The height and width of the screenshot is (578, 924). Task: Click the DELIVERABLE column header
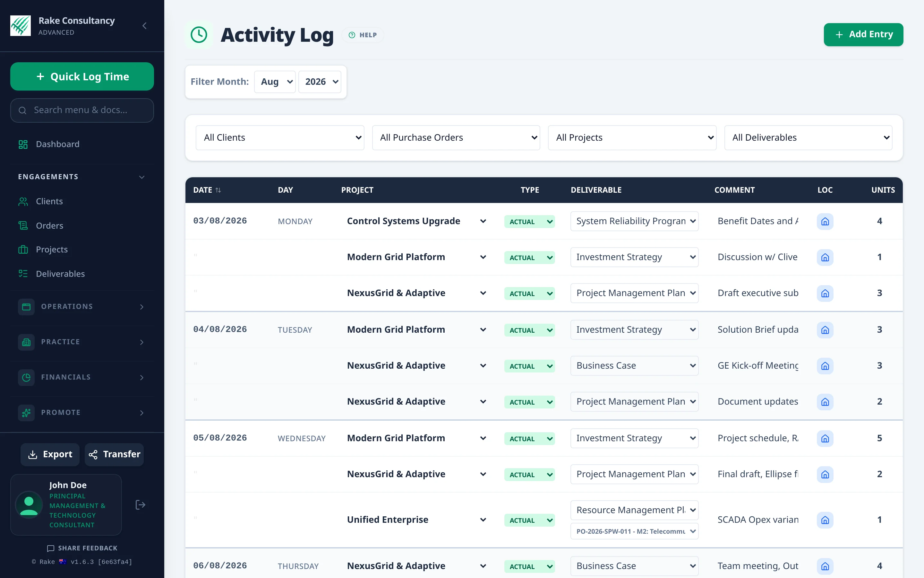pyautogui.click(x=596, y=190)
